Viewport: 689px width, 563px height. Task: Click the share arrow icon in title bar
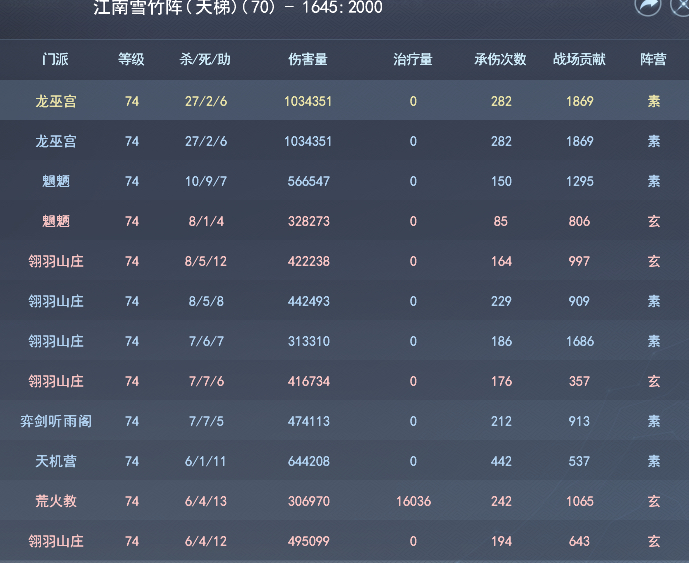[x=648, y=4]
